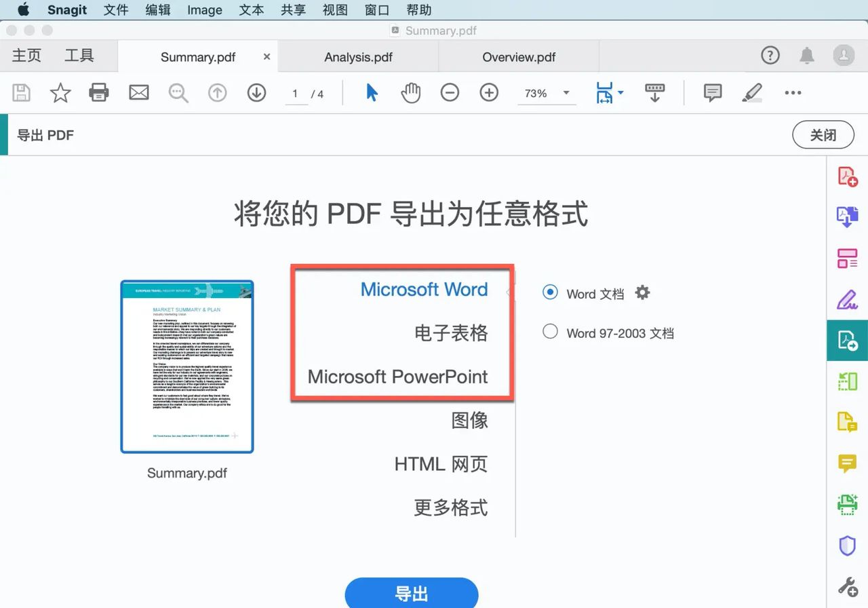The image size is (868, 608).
Task: Open yellow Comment bubble sidebar icon
Action: pyautogui.click(x=847, y=463)
